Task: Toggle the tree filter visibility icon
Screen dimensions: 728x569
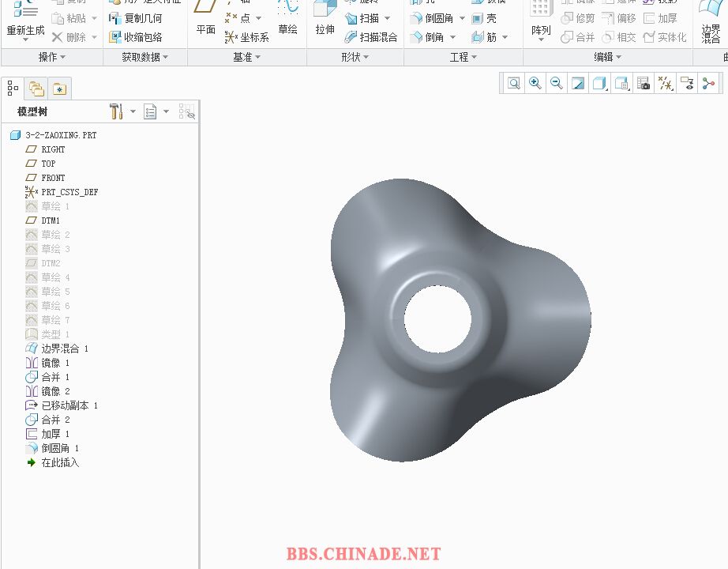Action: (x=186, y=111)
